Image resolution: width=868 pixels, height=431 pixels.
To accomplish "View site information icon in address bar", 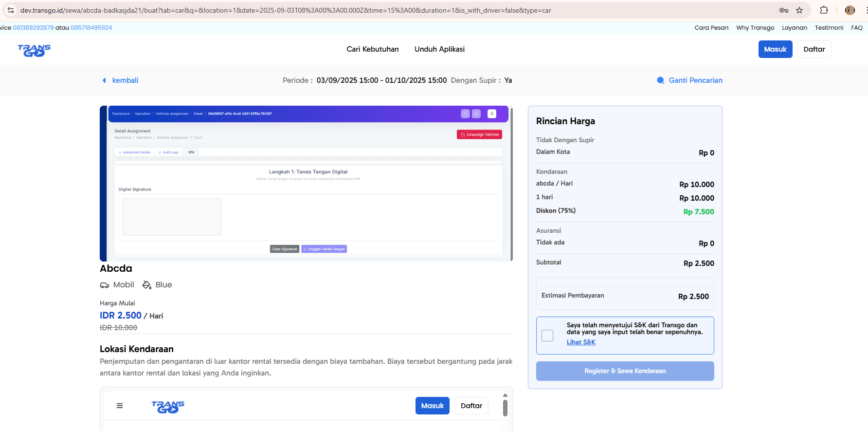I will pyautogui.click(x=10, y=10).
